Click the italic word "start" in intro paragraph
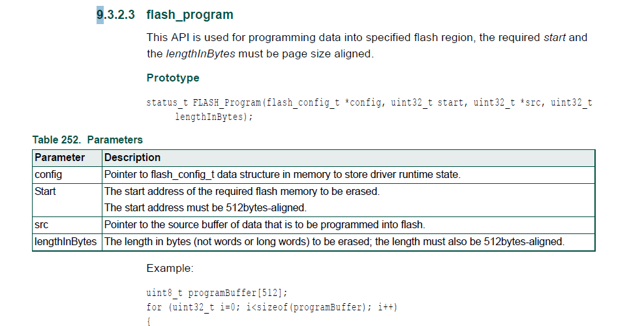The image size is (644, 326). (555, 38)
